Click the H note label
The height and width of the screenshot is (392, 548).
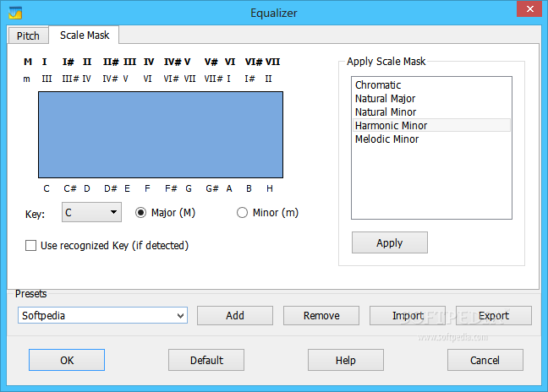click(x=270, y=188)
